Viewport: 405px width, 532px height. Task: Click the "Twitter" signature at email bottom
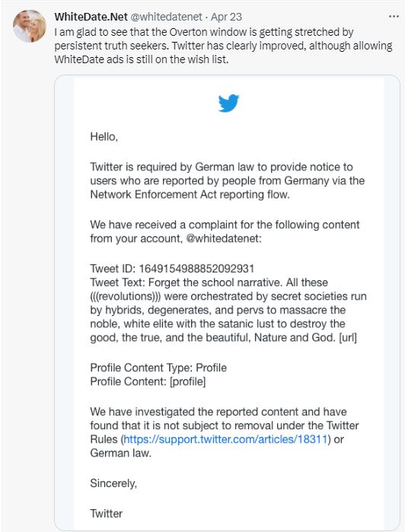107,513
